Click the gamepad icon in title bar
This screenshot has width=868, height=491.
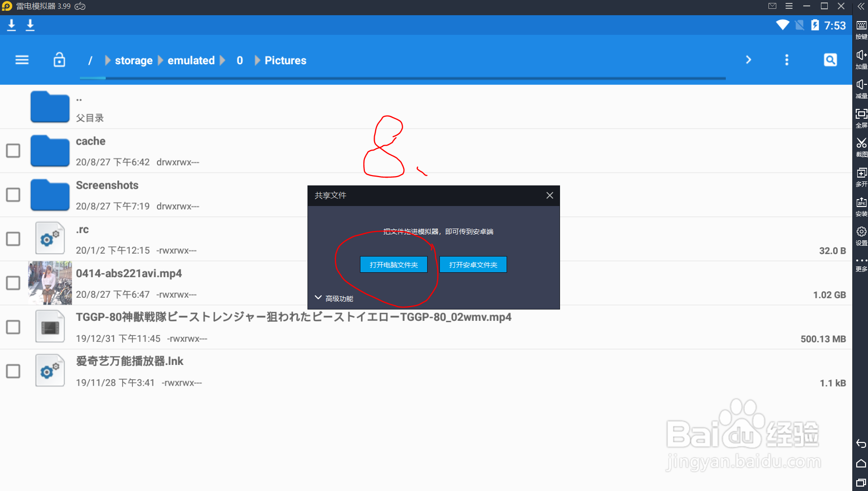[x=80, y=6]
